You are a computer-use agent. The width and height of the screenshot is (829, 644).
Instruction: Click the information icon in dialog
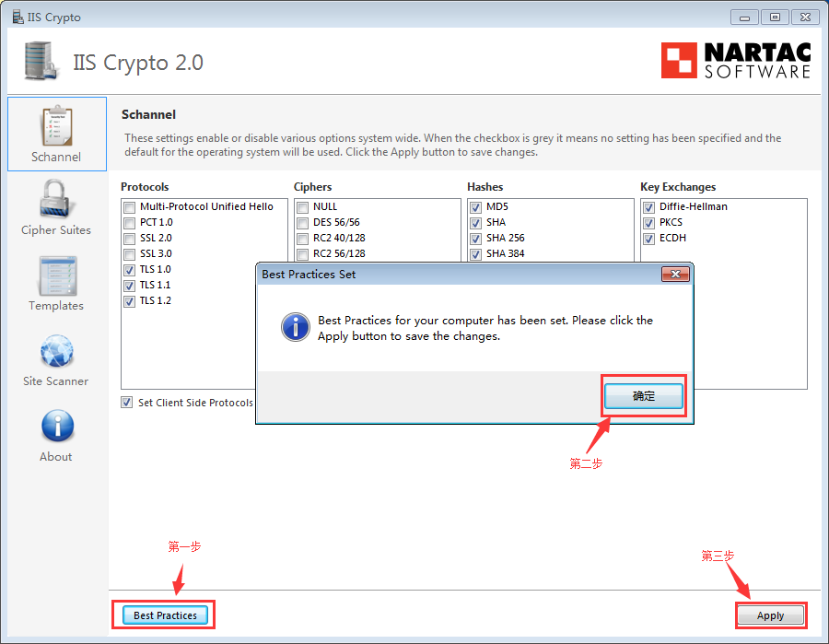296,327
